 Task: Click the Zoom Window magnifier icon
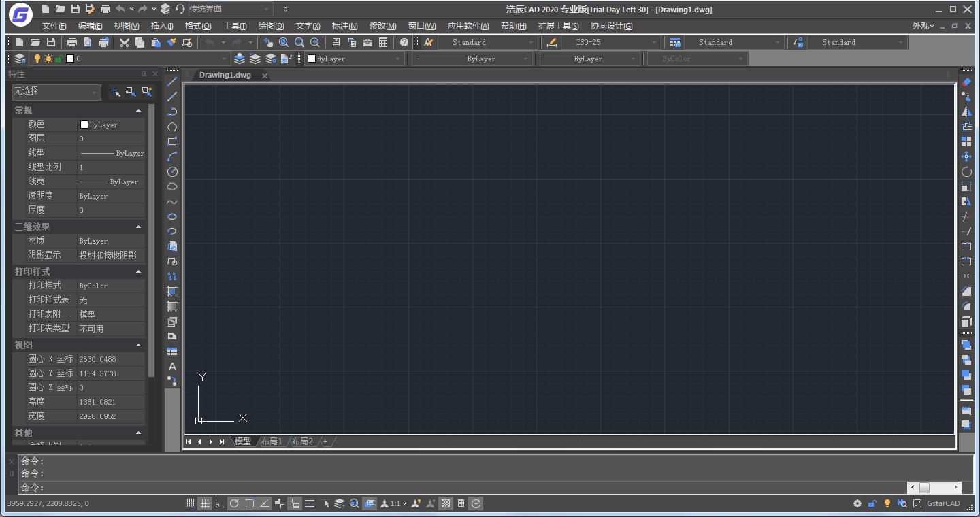click(x=299, y=42)
